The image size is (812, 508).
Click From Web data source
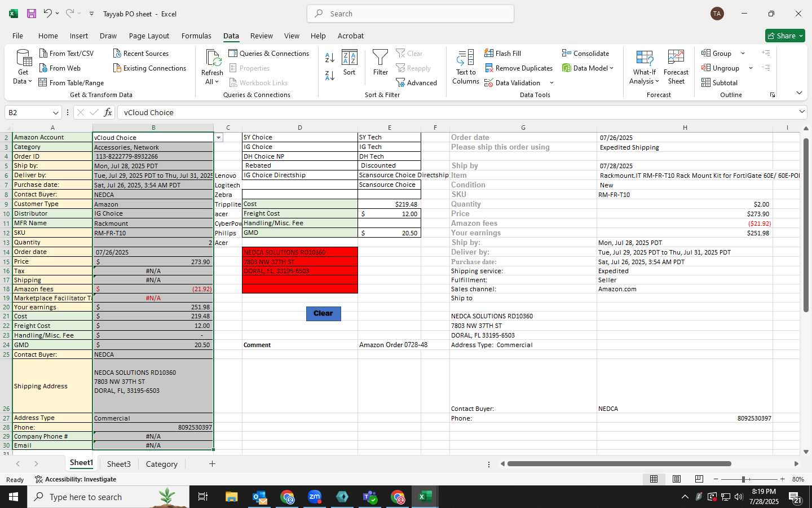coord(60,68)
